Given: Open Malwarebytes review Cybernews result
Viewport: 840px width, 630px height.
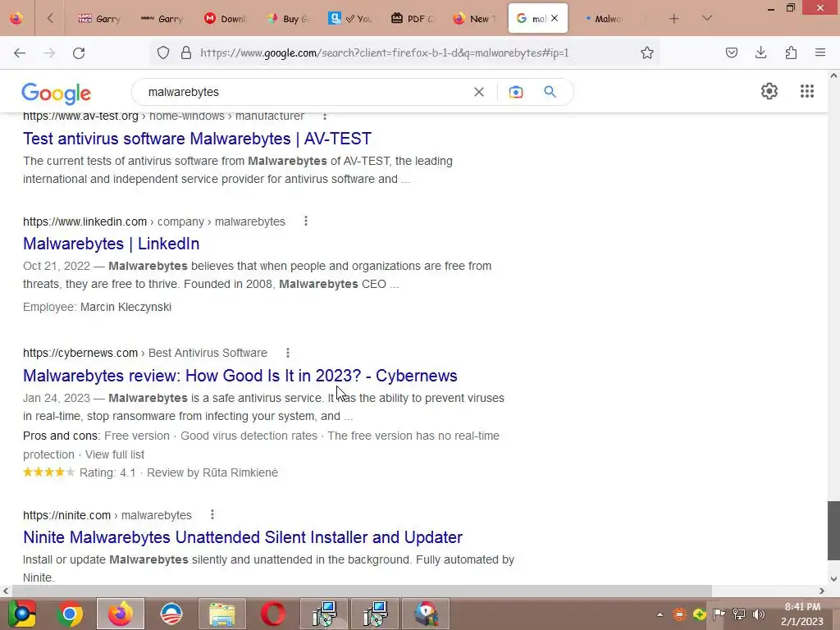Looking at the screenshot, I should tap(240, 376).
